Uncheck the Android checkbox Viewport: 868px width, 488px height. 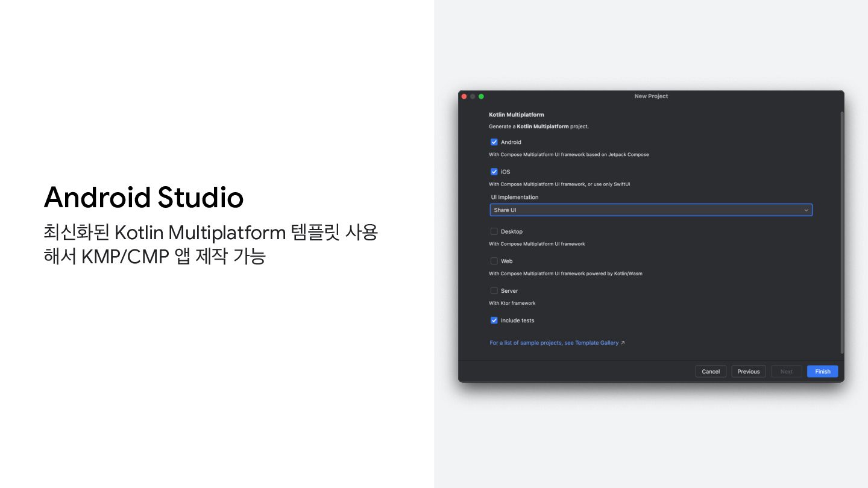[494, 142]
